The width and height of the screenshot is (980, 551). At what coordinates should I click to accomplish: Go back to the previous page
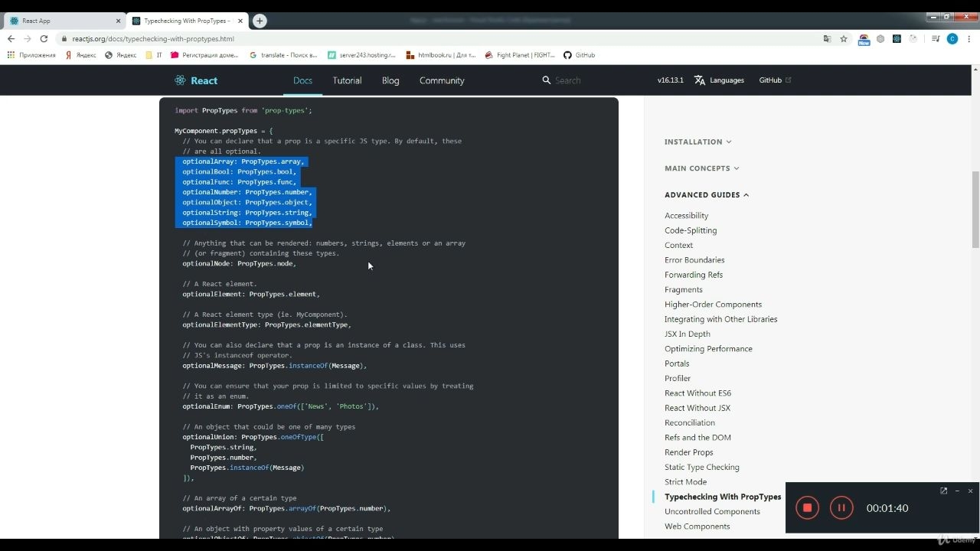tap(11, 39)
